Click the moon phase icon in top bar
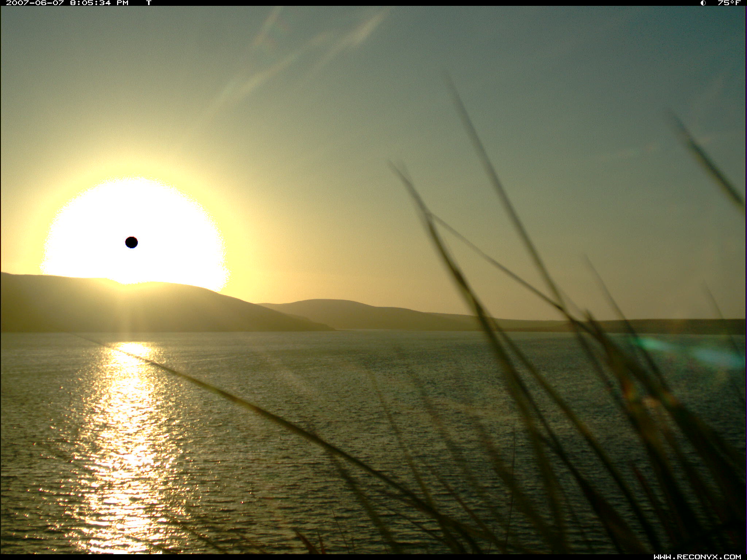 [703, 3]
